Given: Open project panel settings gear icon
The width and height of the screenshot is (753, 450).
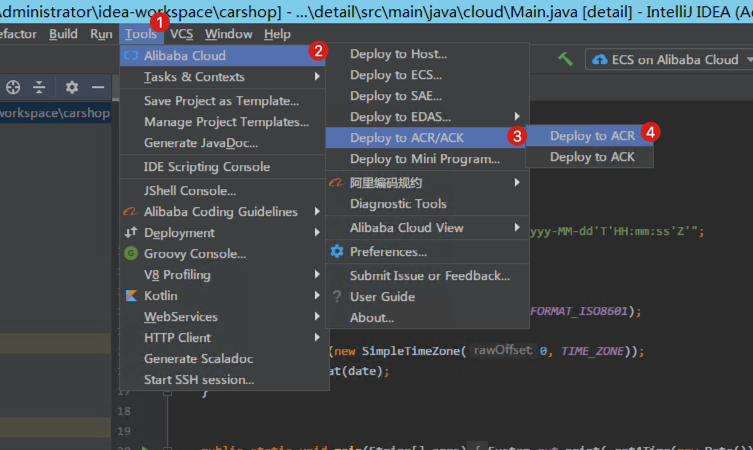Looking at the screenshot, I should coord(72,87).
